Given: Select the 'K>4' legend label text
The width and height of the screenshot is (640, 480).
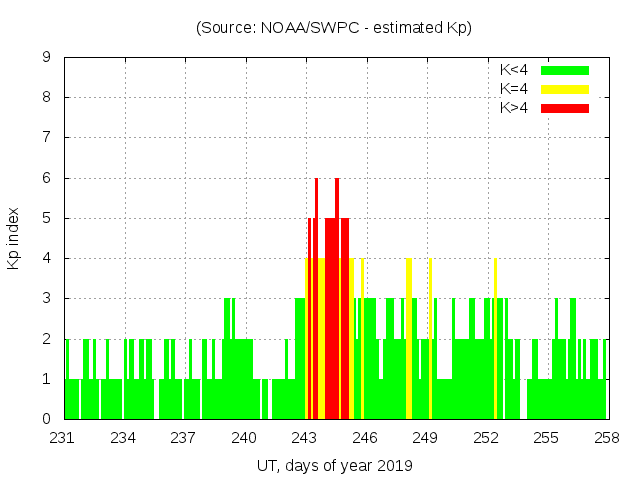Looking at the screenshot, I should [x=514, y=107].
